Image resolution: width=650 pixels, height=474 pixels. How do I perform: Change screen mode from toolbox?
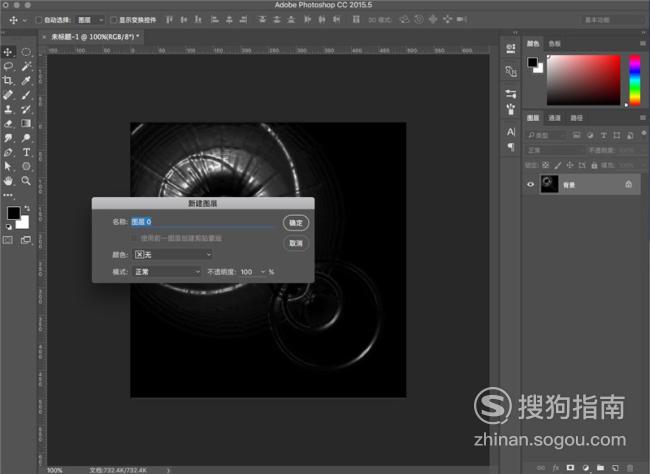click(x=26, y=240)
